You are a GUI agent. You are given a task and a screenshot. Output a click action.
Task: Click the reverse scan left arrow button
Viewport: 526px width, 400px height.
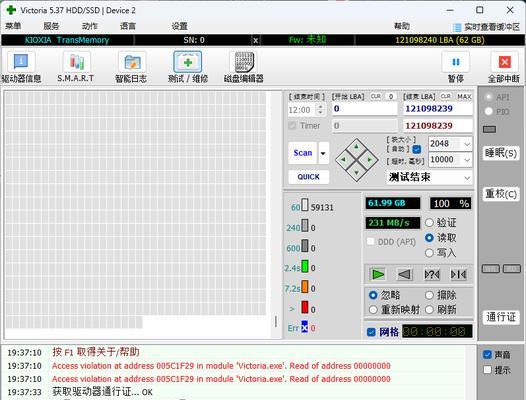[404, 274]
